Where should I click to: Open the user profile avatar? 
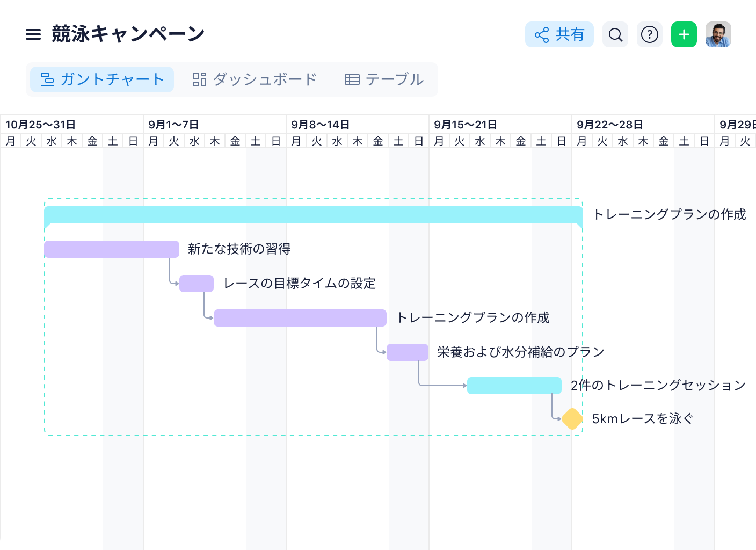[718, 34]
